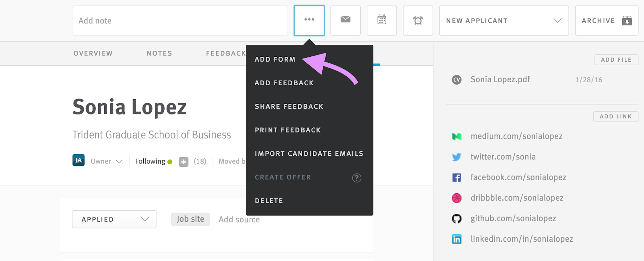Screen dimensions: 644x261
Task: Click the Add File button
Action: point(616,60)
